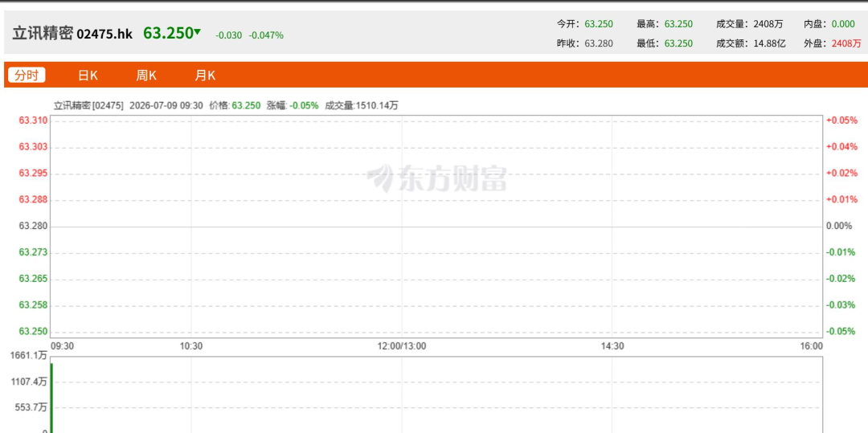
Task: Click the 63.258 price axis label
Action: coord(33,304)
